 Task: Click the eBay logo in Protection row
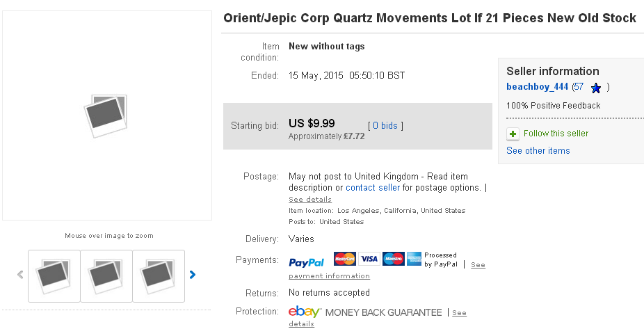[305, 312]
